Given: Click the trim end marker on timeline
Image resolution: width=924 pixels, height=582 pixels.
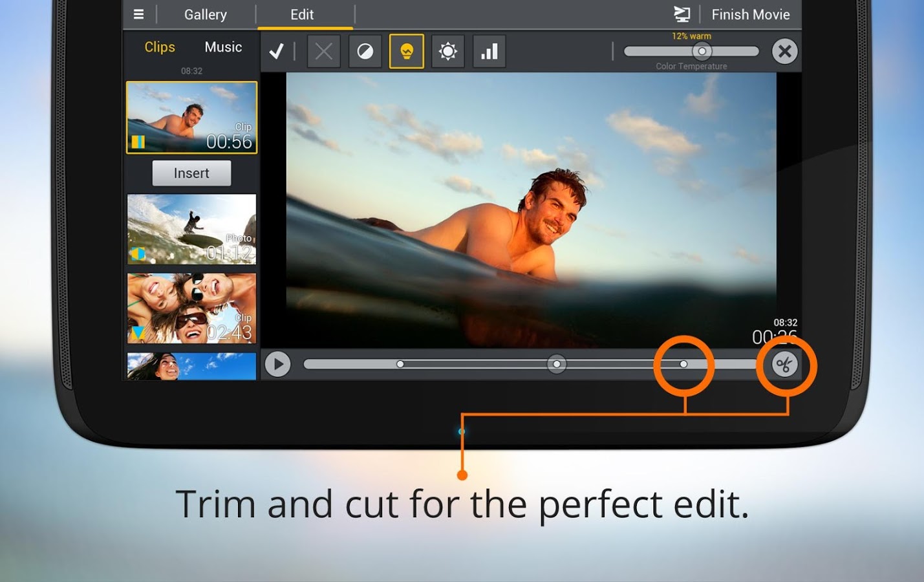Looking at the screenshot, I should 683,365.
